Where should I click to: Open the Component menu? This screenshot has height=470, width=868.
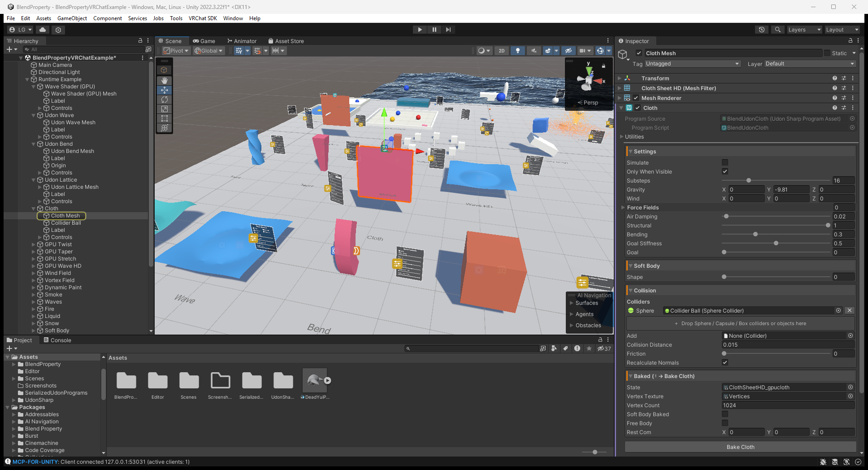click(108, 18)
